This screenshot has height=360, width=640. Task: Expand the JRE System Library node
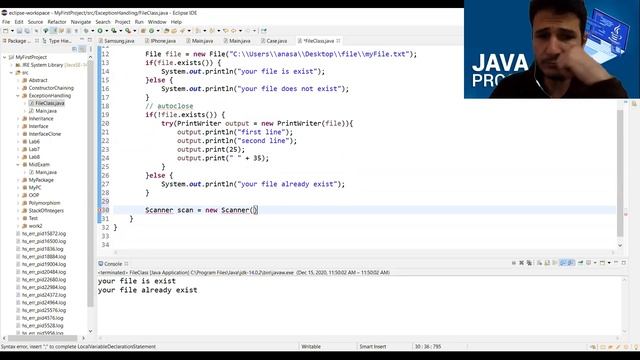pos(11,65)
